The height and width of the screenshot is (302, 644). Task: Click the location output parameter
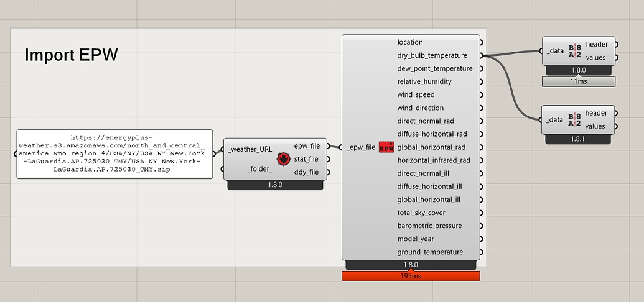(x=410, y=42)
